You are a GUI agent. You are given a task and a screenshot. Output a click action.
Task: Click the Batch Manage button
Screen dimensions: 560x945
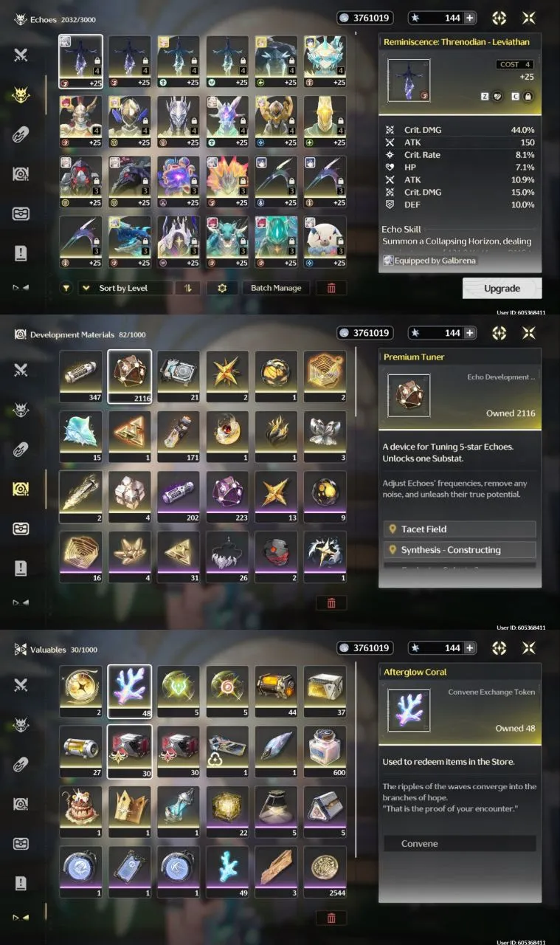(276, 288)
